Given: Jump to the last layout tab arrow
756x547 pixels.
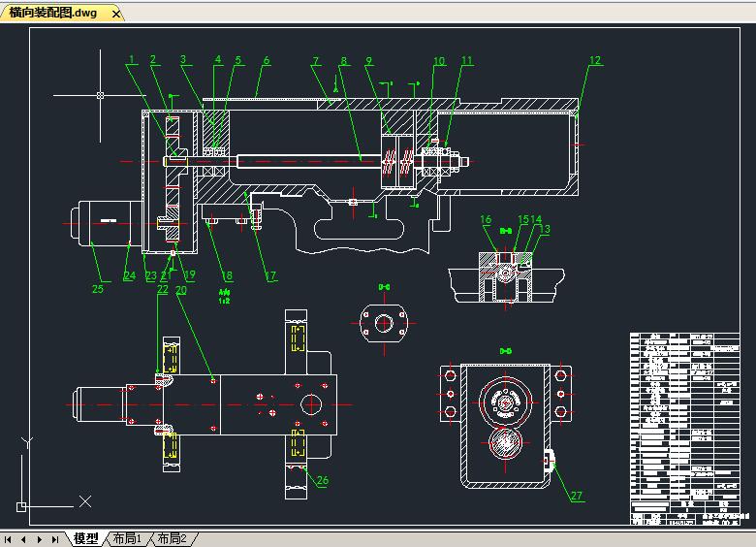Looking at the screenshot, I should (x=55, y=539).
